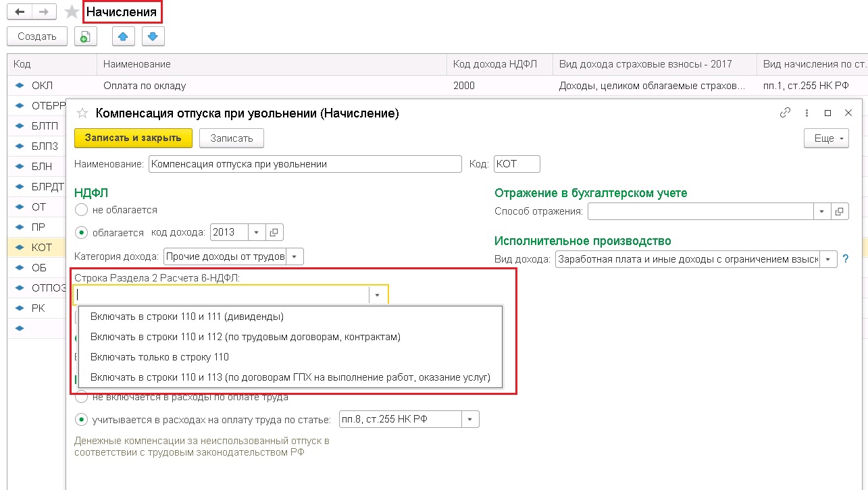868x490 pixels.
Task: Open the vertical dots form menu
Action: coord(807,113)
